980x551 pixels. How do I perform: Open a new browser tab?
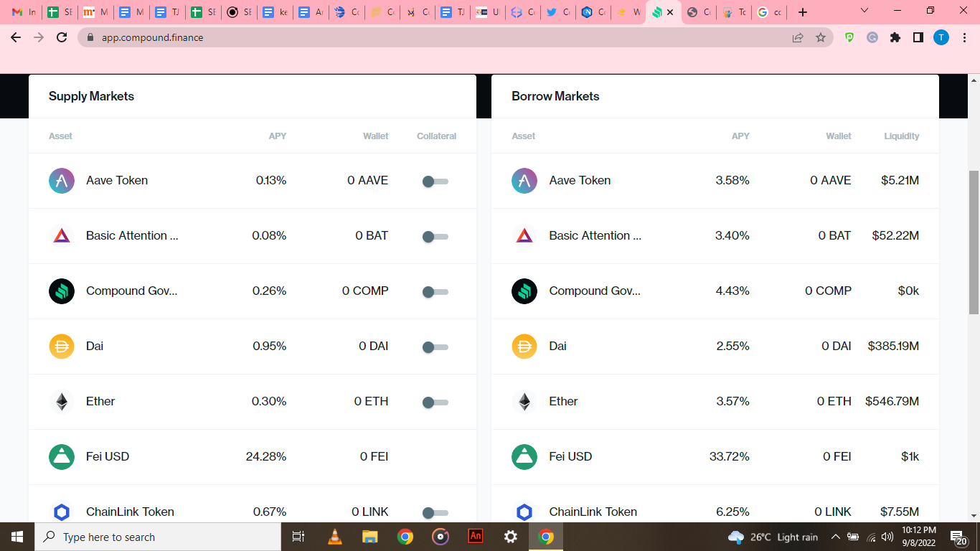(x=803, y=12)
